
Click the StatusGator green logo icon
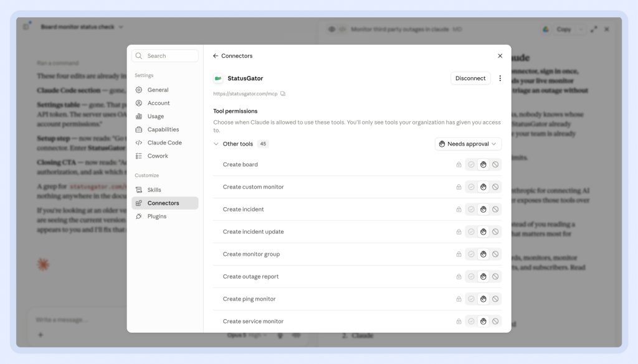(218, 78)
